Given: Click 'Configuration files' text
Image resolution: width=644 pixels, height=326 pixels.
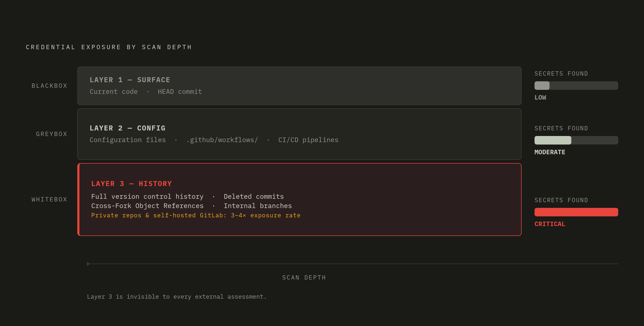Looking at the screenshot, I should click(x=128, y=140).
